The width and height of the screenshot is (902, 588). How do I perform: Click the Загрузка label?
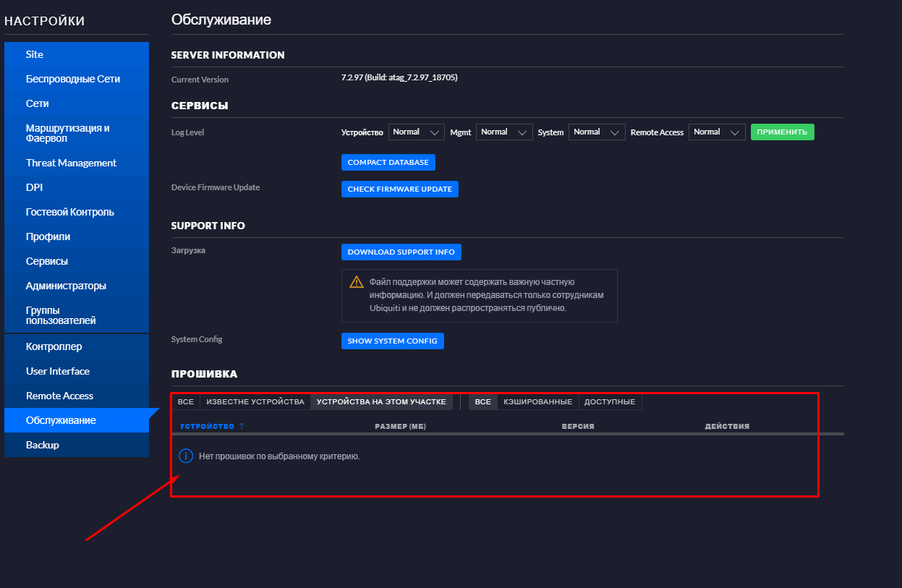click(x=188, y=250)
